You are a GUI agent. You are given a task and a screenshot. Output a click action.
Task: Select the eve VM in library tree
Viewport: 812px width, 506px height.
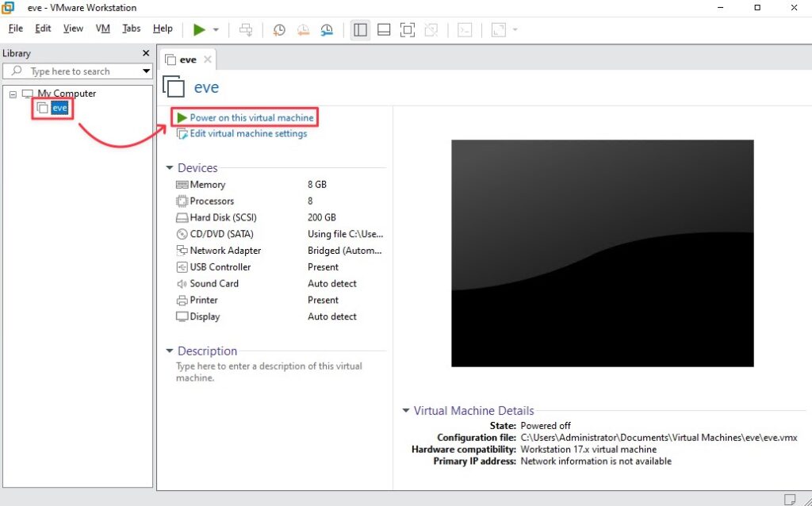tap(59, 108)
